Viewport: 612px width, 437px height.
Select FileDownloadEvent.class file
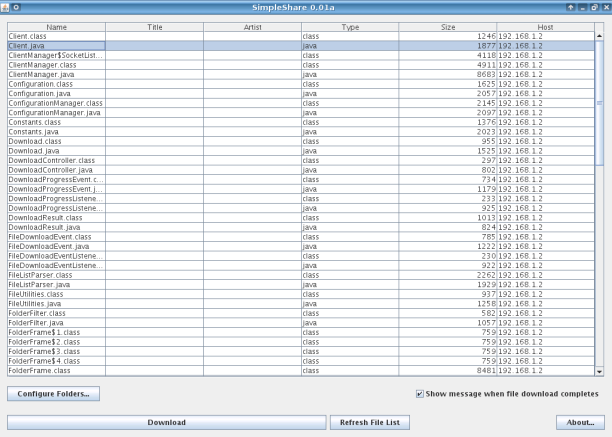tap(50, 237)
